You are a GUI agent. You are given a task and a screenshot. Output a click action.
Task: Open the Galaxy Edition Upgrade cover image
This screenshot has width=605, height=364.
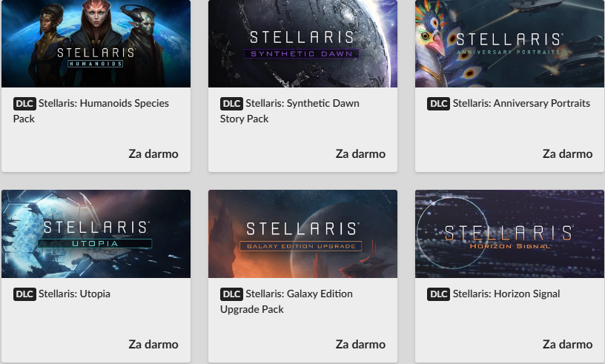[x=303, y=234]
